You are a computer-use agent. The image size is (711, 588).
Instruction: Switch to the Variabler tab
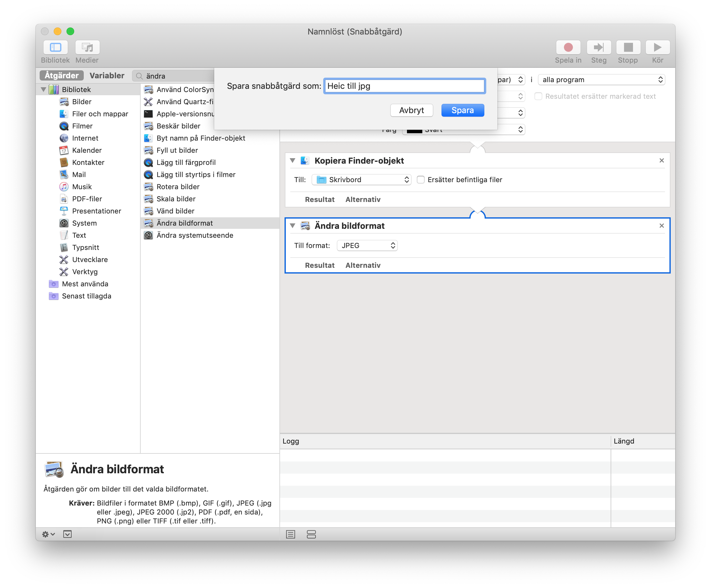coord(107,75)
